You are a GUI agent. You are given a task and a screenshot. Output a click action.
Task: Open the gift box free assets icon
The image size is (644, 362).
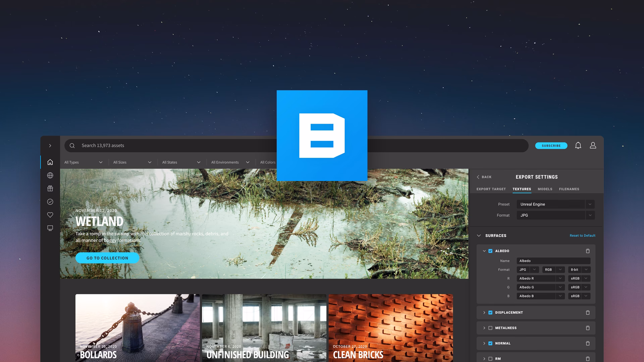(x=50, y=188)
